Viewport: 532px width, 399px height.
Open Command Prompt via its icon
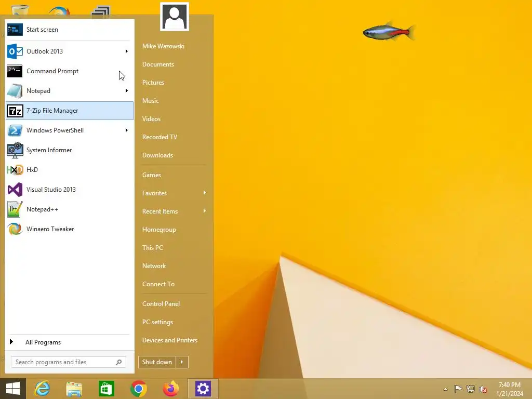(x=15, y=71)
